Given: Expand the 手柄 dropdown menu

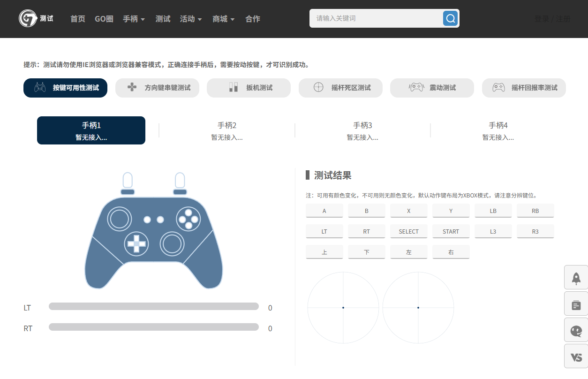Looking at the screenshot, I should pyautogui.click(x=134, y=19).
